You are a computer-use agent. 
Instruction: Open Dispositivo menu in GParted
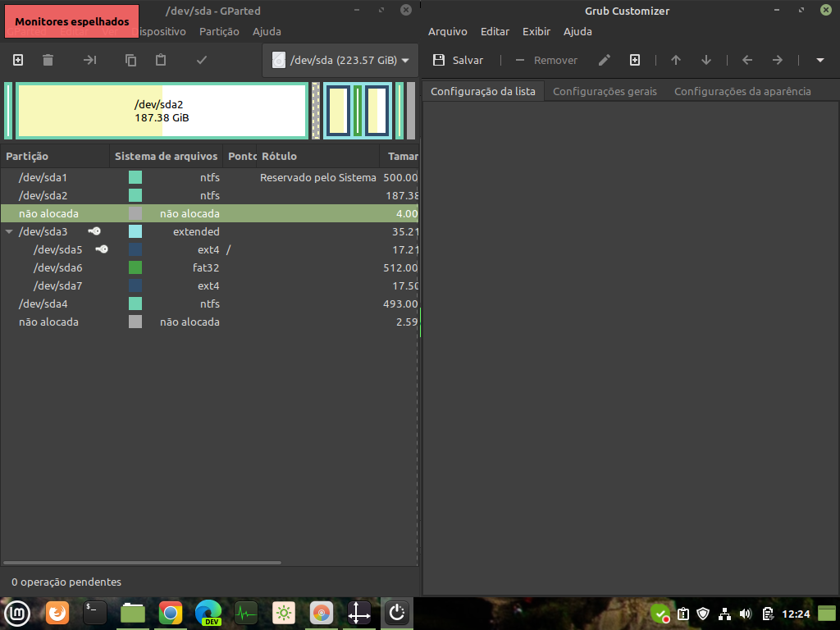pos(158,32)
